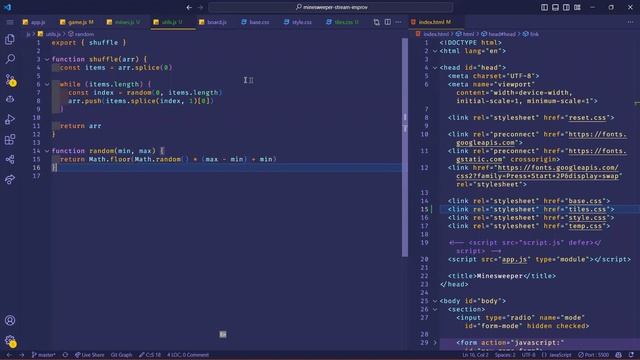Image resolution: width=640 pixels, height=360 pixels.
Task: Click the utils.js file breadcrumb
Action: [x=49, y=34]
